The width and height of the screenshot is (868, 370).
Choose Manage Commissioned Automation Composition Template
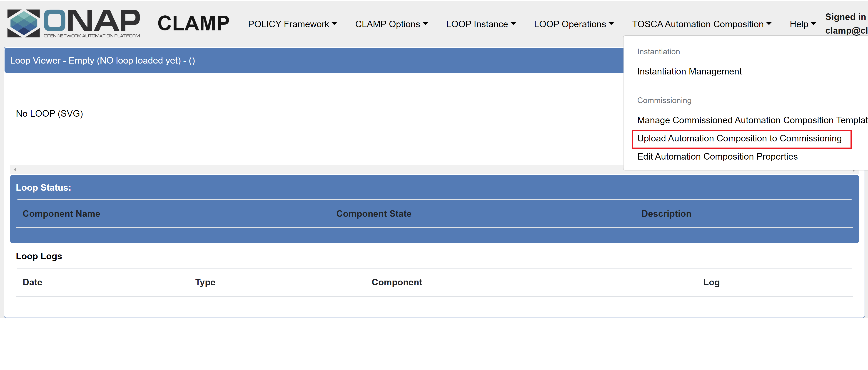(x=752, y=120)
